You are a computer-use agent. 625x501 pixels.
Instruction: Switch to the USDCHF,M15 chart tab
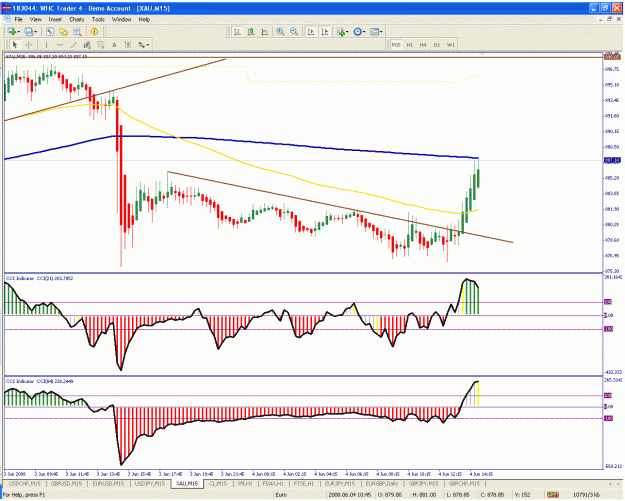(24, 483)
